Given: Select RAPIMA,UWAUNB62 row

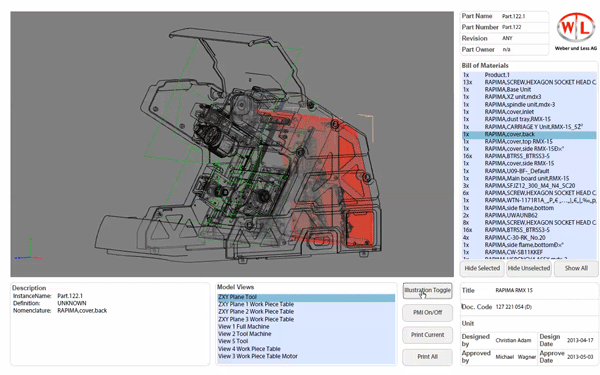Looking at the screenshot, I should pos(529,215).
